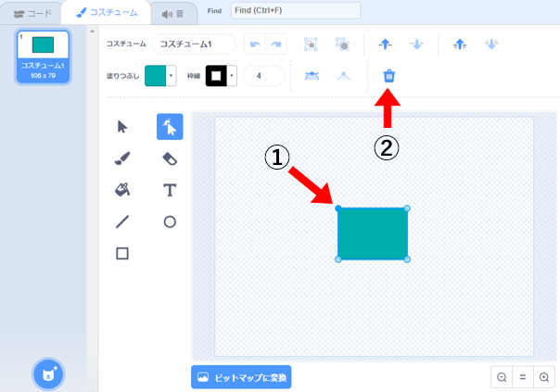
Task: Switch to the コード tab
Action: 32,14
